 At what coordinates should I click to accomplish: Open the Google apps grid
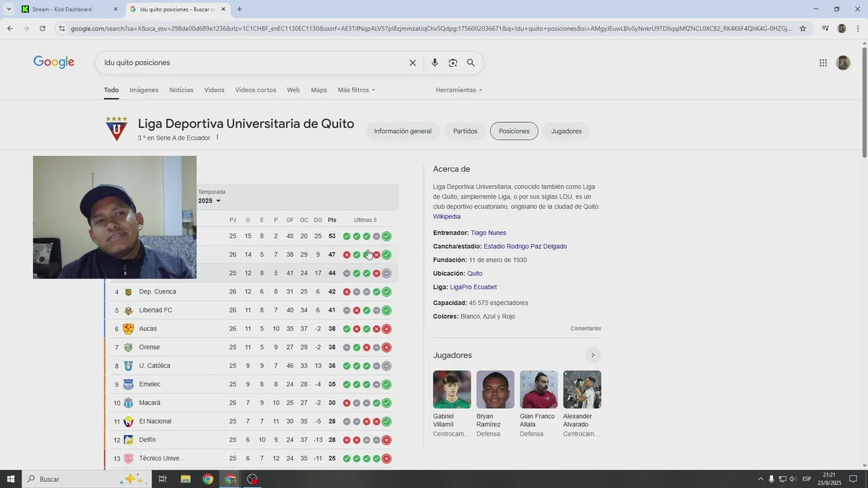tap(823, 63)
